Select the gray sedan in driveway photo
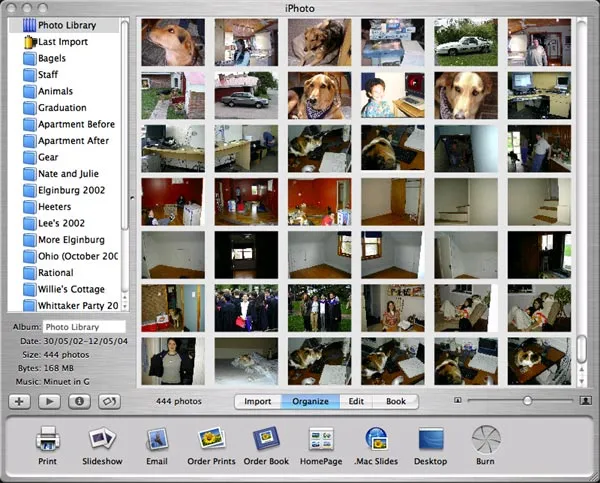The image size is (600, 483). [x=246, y=95]
